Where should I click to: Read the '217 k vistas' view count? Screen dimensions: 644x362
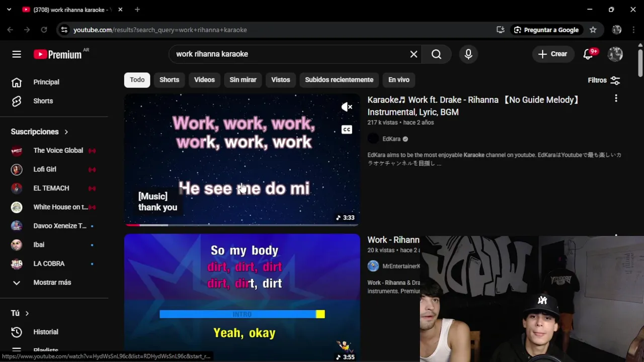(x=383, y=123)
